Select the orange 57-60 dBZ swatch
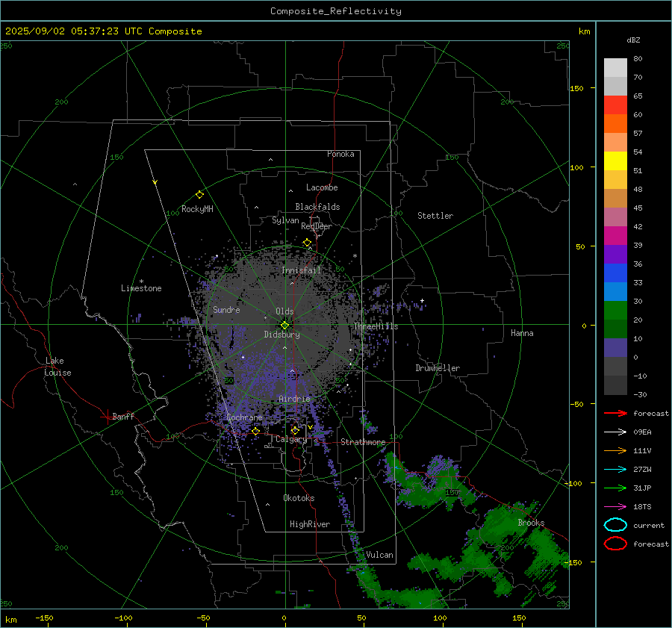 coord(615,124)
